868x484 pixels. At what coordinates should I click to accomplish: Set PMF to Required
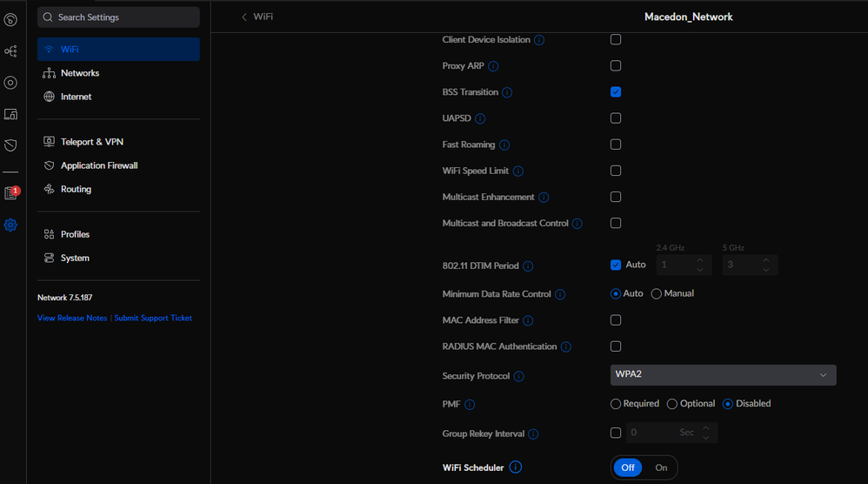click(616, 404)
